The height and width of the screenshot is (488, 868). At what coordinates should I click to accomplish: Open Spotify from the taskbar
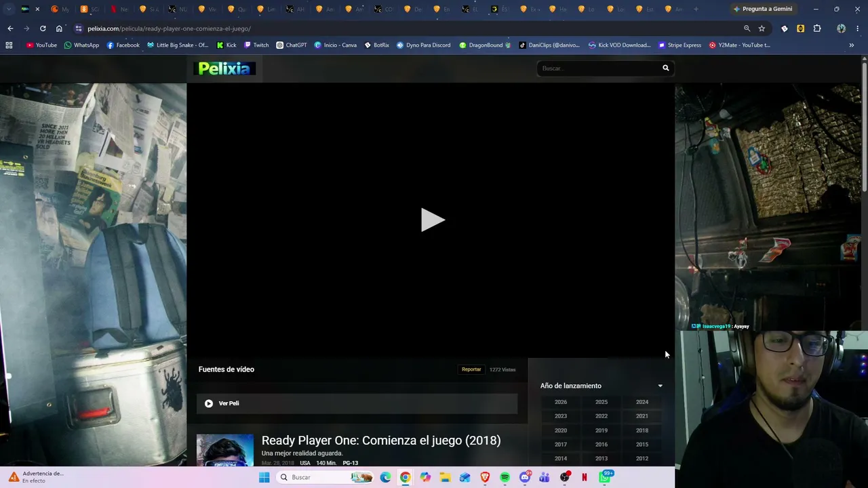click(x=505, y=477)
